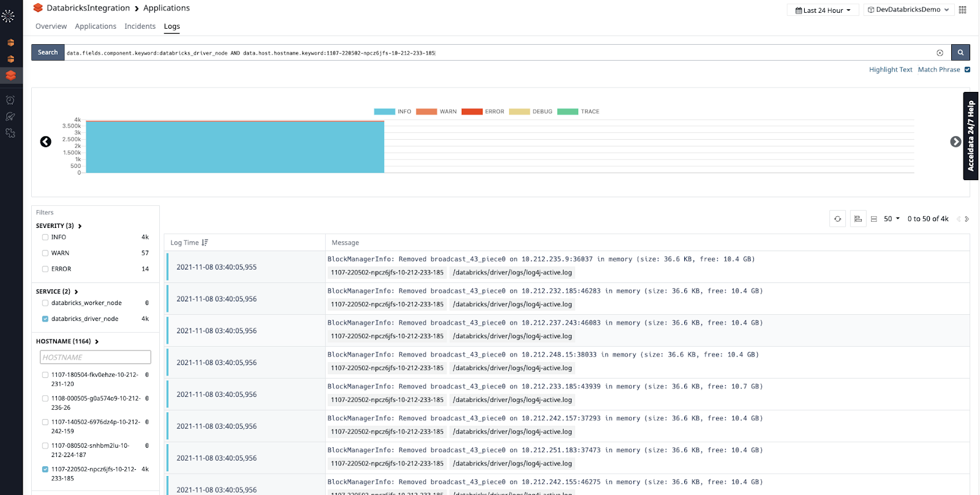
Task: Open the second orange cube sidebar icon
Action: click(x=10, y=59)
